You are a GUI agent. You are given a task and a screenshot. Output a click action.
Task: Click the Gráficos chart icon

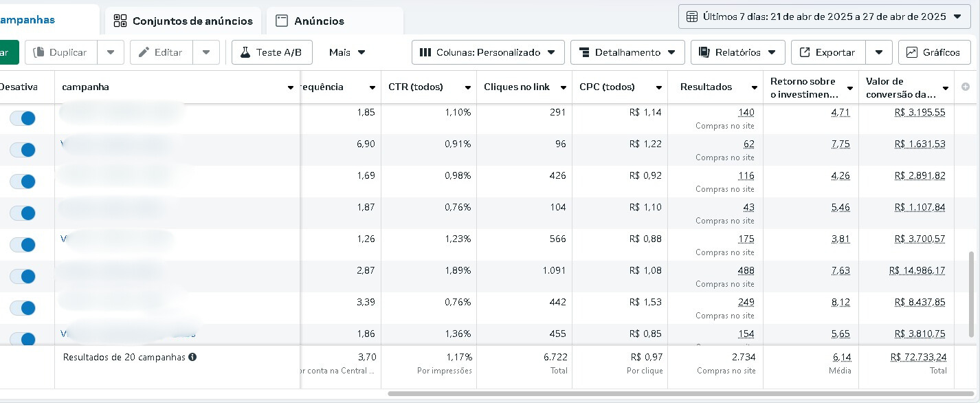click(x=912, y=52)
